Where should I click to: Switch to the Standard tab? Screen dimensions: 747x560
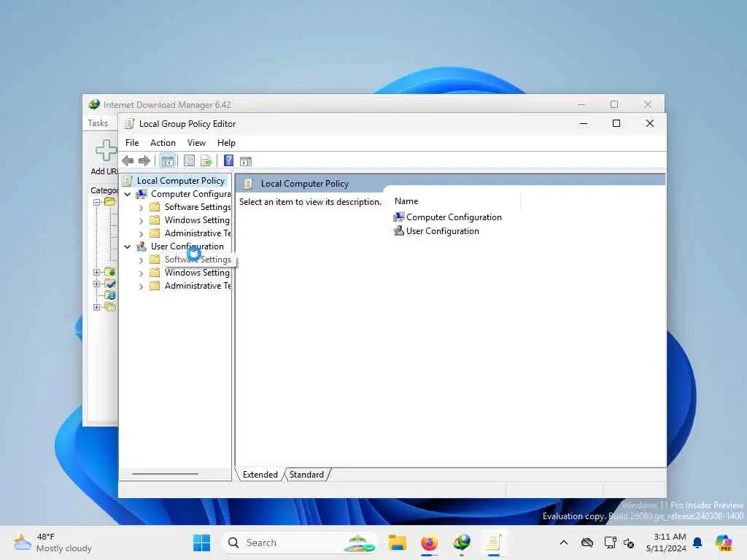pyautogui.click(x=306, y=474)
